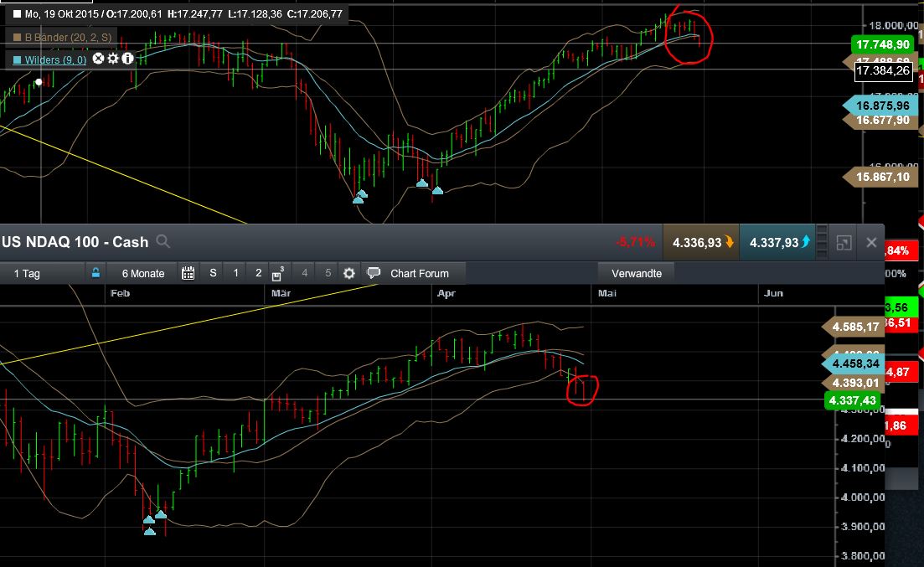
Task: Toggle the blue padlock lock icon
Action: coord(96,272)
